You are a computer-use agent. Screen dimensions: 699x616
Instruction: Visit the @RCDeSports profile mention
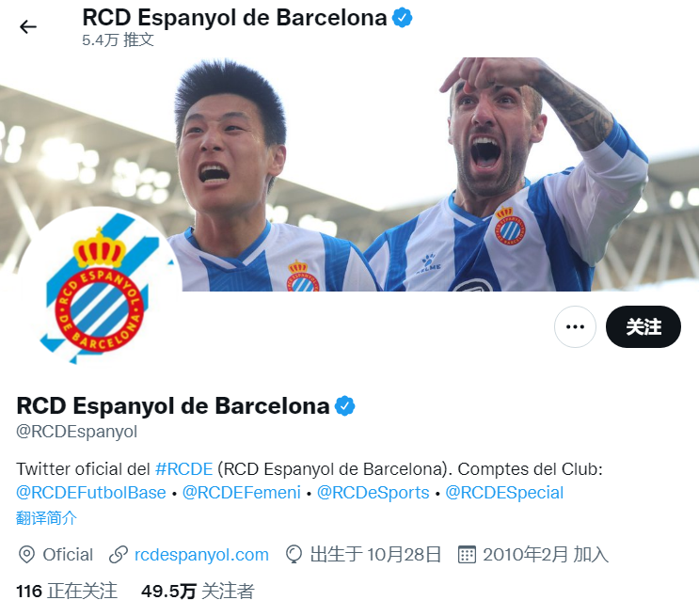coord(373,493)
